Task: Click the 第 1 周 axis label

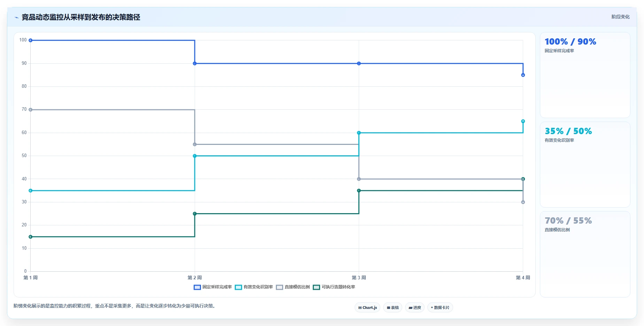Action: [x=31, y=278]
